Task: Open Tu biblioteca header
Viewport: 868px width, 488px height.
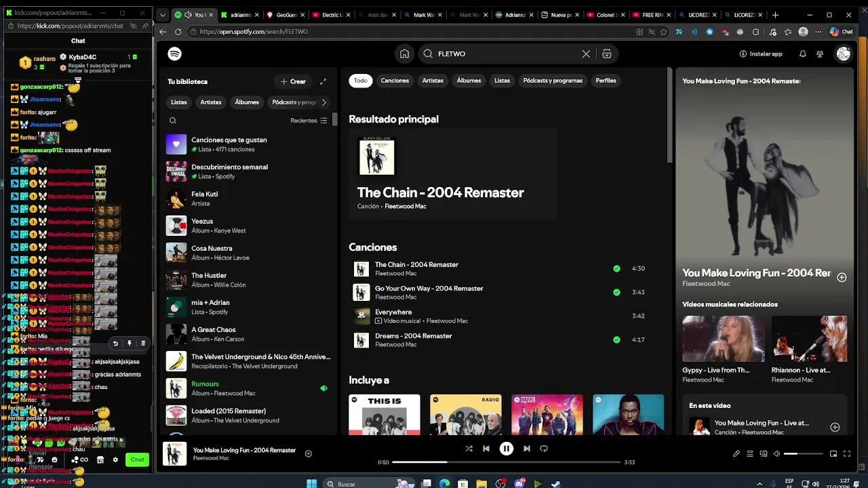Action: point(188,81)
